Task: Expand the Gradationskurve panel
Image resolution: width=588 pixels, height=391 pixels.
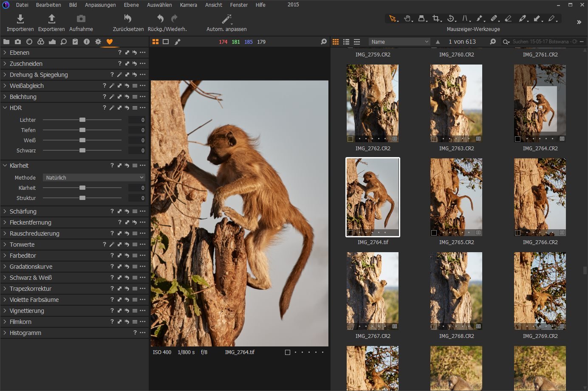Action: [5, 267]
